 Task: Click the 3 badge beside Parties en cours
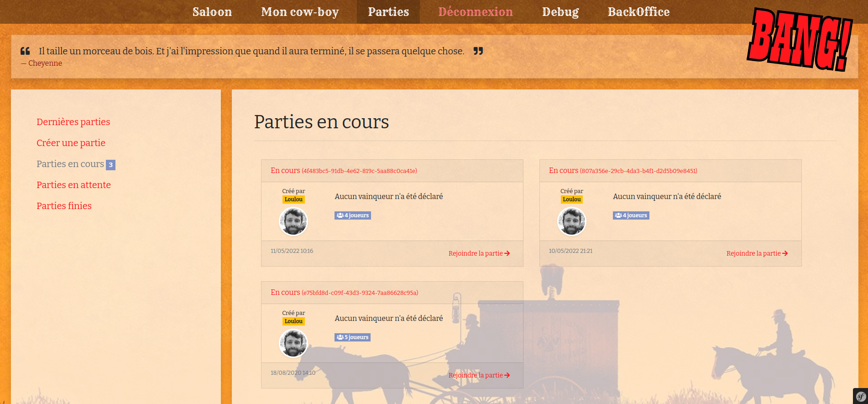(x=110, y=165)
